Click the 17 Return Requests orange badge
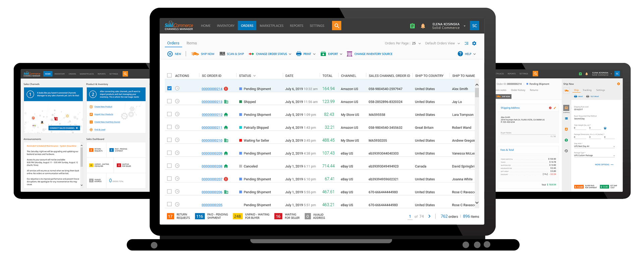The width and height of the screenshot is (644, 258). (170, 216)
